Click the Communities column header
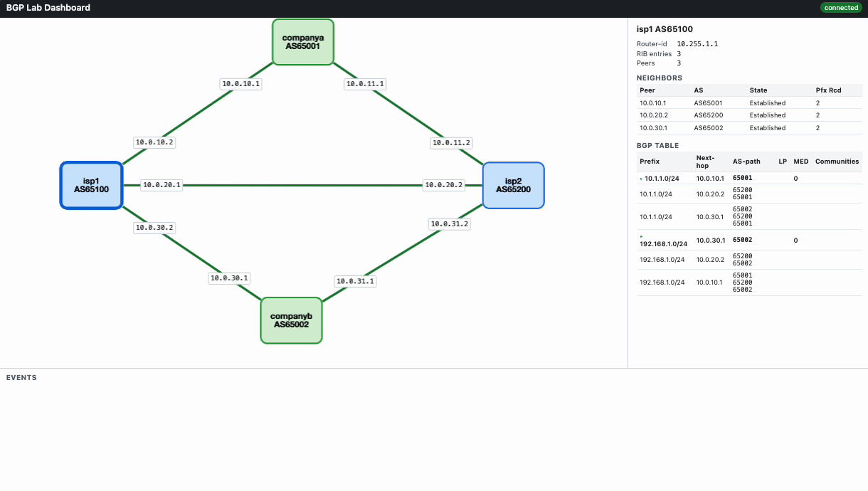868x491 pixels. (837, 162)
